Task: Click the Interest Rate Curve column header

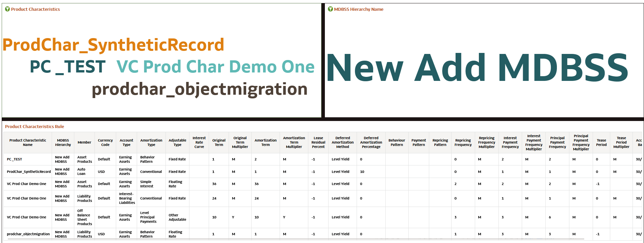Action: click(199, 143)
